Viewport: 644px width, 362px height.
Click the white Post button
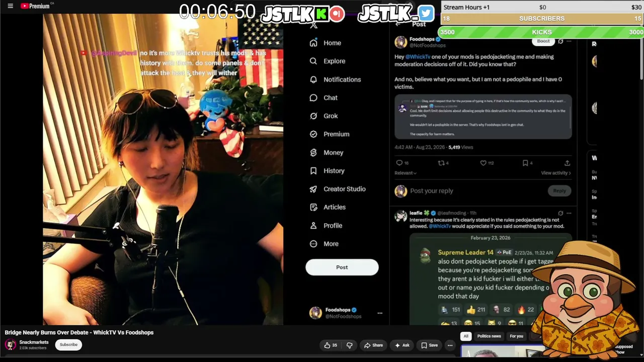point(342,267)
